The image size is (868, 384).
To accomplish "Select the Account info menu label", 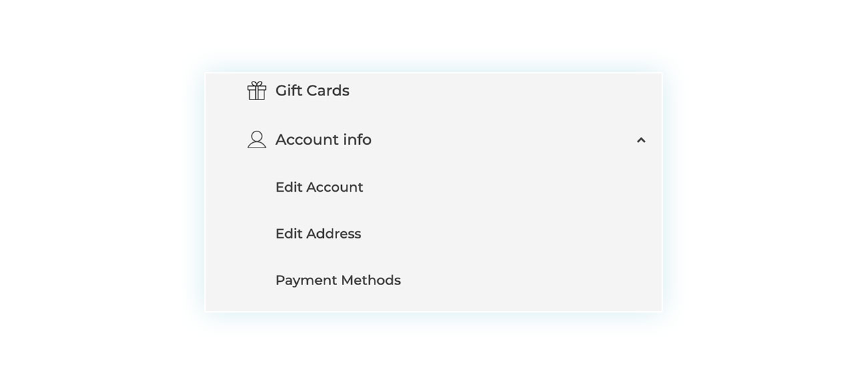I will (323, 140).
